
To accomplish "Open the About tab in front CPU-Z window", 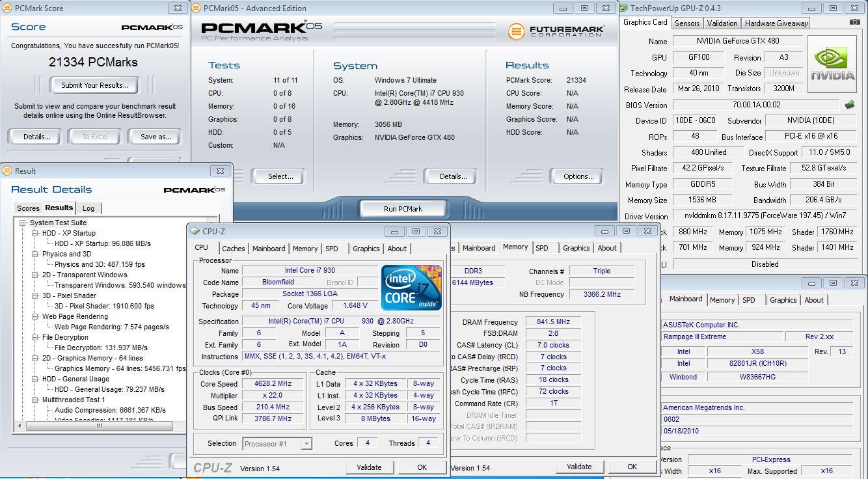I will pos(397,249).
